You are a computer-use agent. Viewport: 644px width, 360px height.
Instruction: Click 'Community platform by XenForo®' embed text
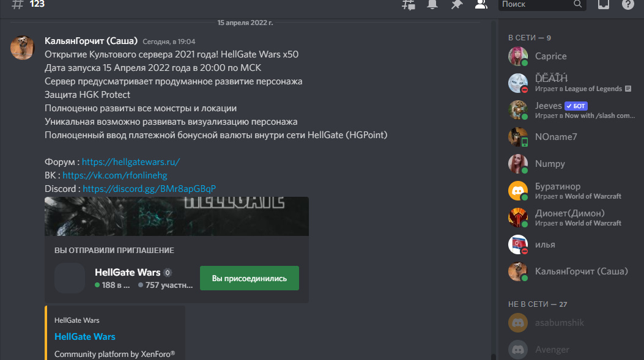tap(114, 354)
